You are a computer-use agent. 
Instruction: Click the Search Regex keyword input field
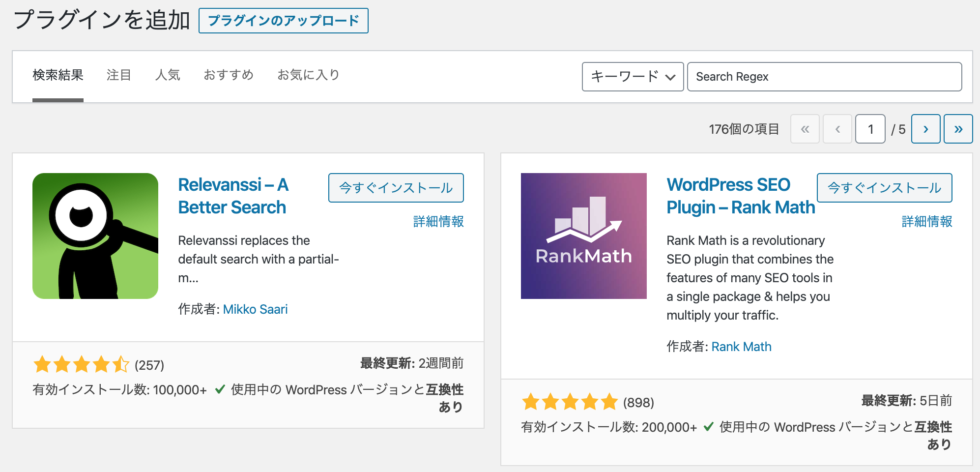click(x=825, y=77)
